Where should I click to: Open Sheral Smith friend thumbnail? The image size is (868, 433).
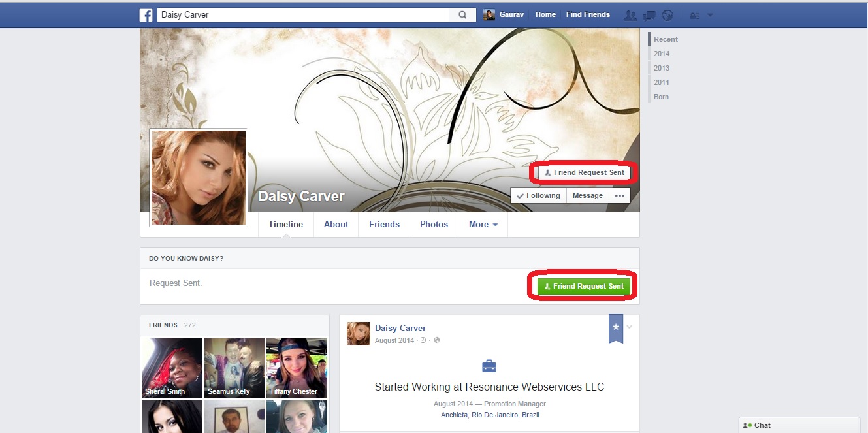click(x=172, y=368)
